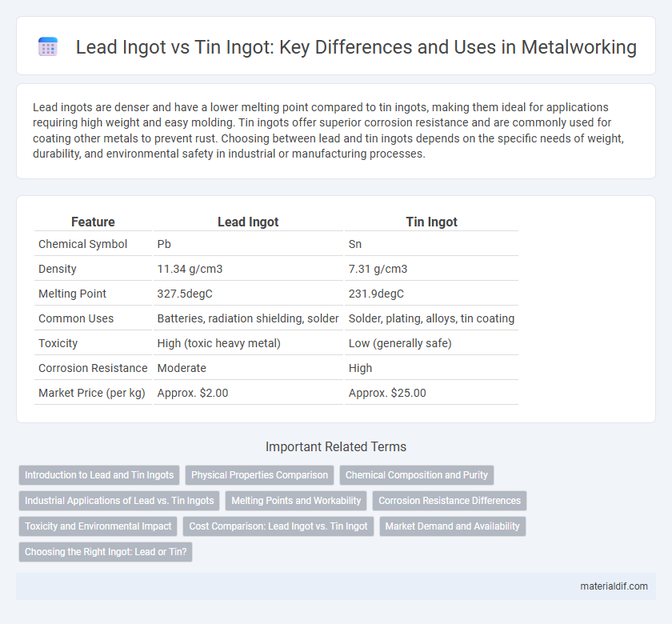Click the Sn table cell
Viewport: 672px width, 624px height.
click(x=355, y=244)
